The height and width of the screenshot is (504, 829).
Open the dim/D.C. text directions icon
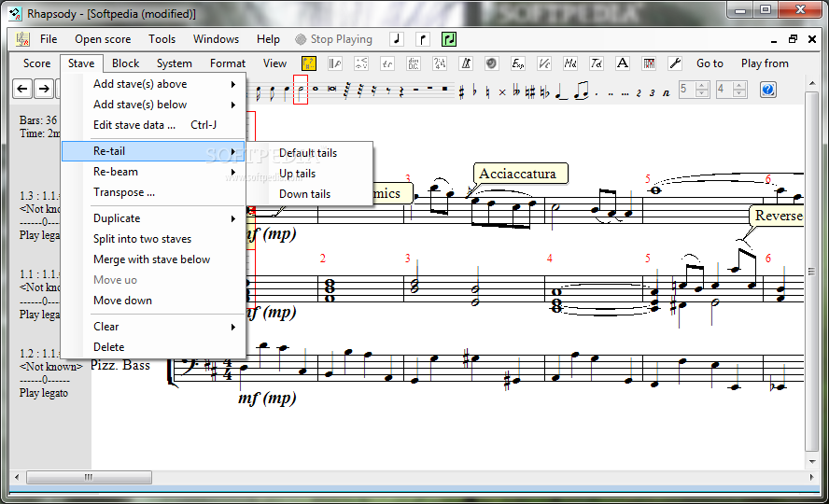414,63
